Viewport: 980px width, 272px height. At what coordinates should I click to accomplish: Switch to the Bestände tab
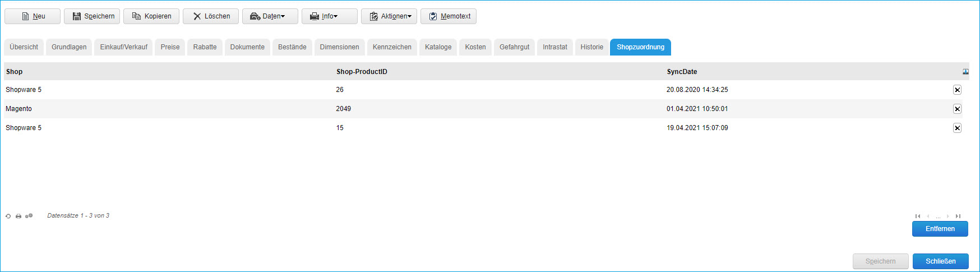(292, 47)
